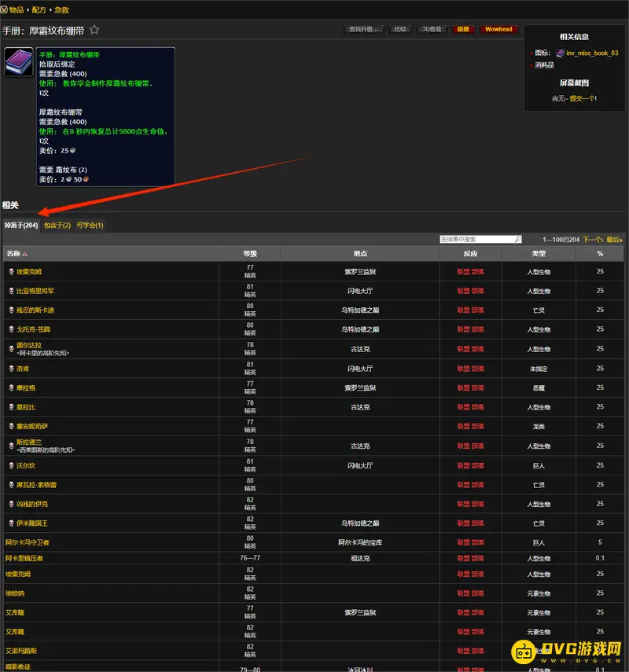Viewport: 629px width, 672px height.
Task: Click the small inv_misc_book_03 icon thumbnail
Action: point(560,53)
